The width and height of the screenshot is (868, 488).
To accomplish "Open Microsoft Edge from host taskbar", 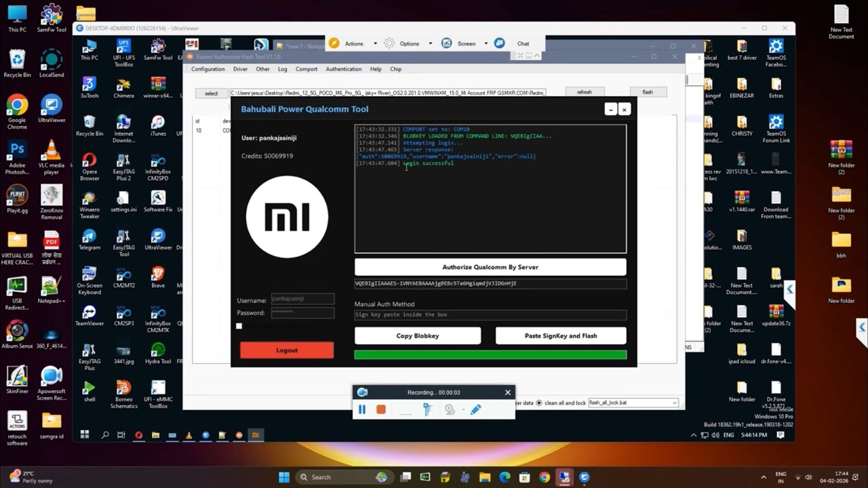I will [505, 477].
